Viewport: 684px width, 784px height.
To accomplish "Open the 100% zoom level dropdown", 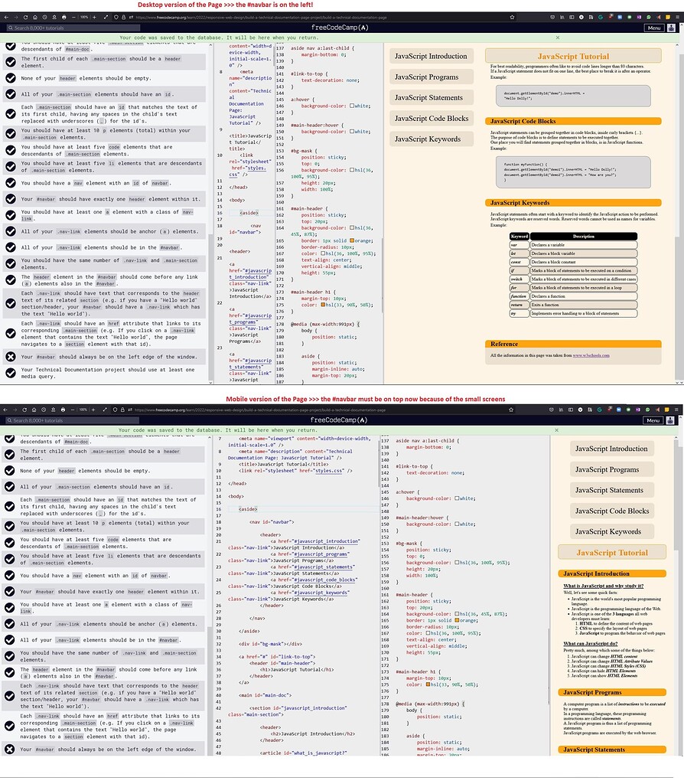I will [x=84, y=17].
